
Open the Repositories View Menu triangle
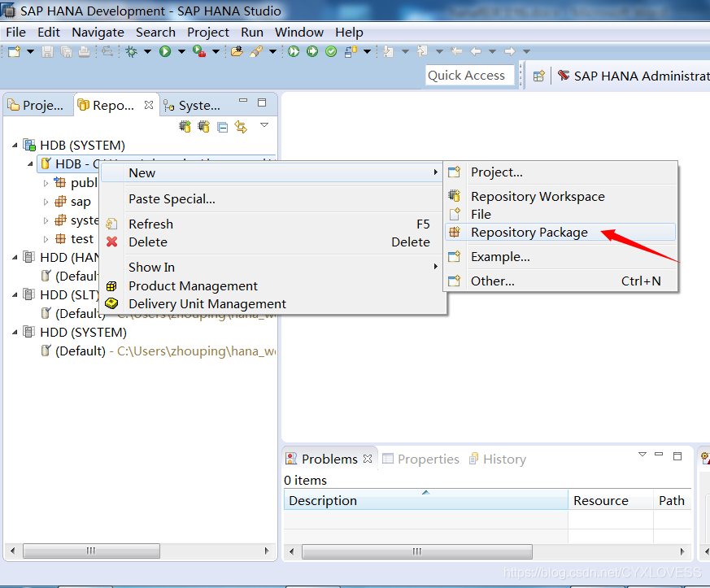[x=264, y=125]
